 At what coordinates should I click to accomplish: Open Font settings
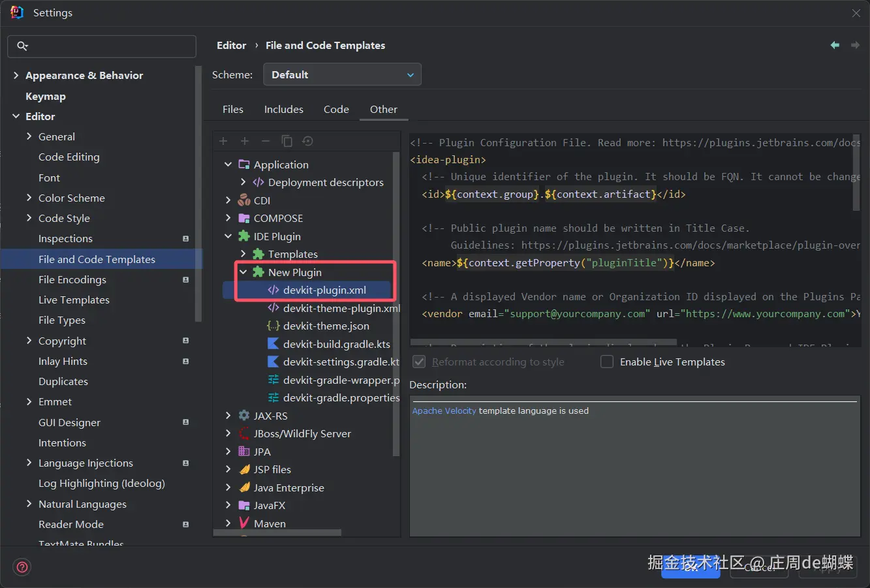click(49, 178)
